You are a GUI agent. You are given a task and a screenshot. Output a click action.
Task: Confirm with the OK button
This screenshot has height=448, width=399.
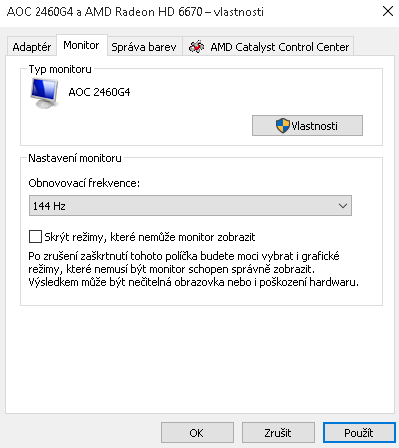click(x=197, y=433)
